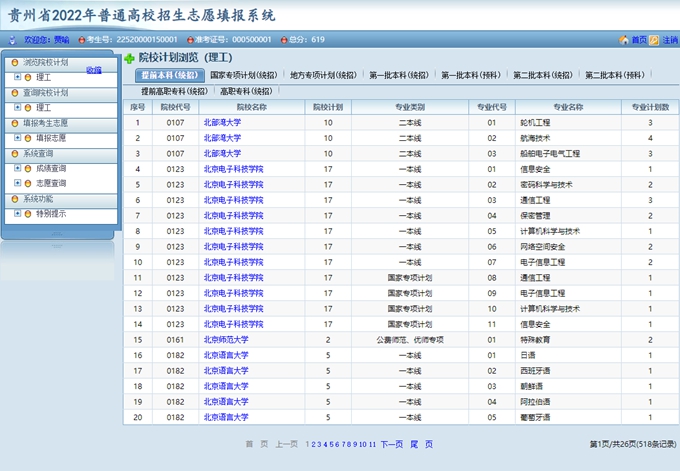Screen dimensions: 680x471
Task: Expand the 成绩查询 tree node
Action: click(x=17, y=168)
